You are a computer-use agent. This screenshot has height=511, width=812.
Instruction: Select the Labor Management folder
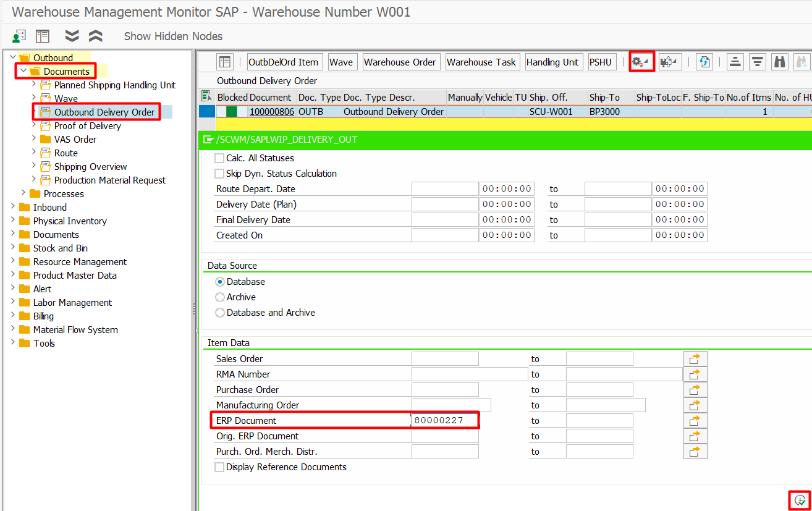pos(72,303)
